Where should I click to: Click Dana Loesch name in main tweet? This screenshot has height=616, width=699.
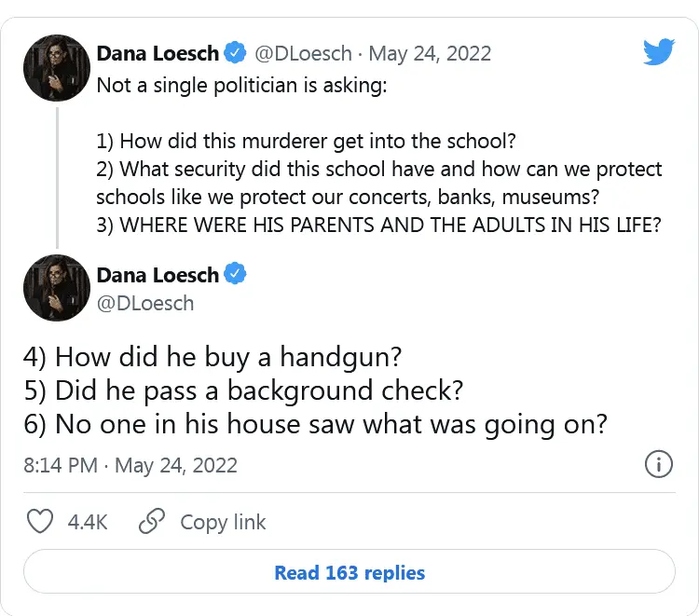tap(158, 274)
